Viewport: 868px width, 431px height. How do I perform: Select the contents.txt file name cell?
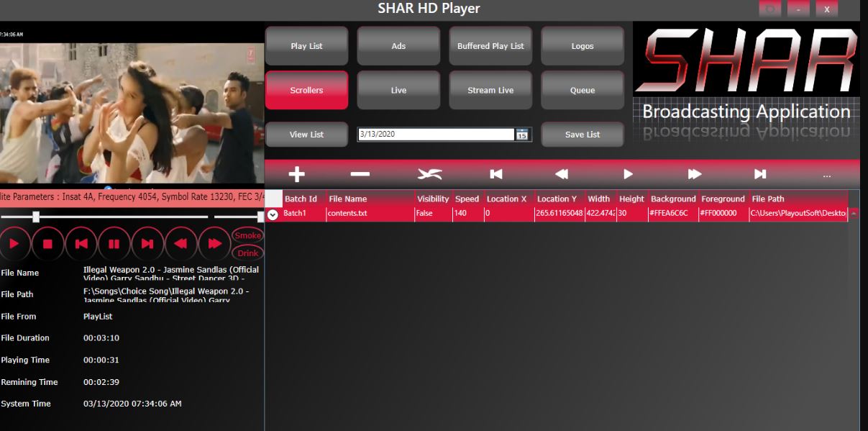(x=370, y=214)
